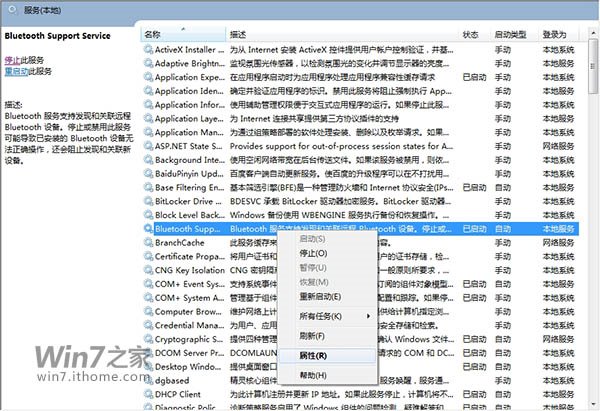Sort the list by the 启动类型 column header
Viewport: 600px width, 411px height.
pyautogui.click(x=514, y=34)
